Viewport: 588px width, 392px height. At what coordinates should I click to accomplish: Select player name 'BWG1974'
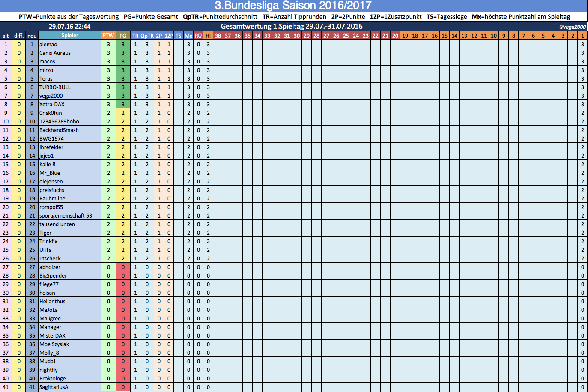51,138
